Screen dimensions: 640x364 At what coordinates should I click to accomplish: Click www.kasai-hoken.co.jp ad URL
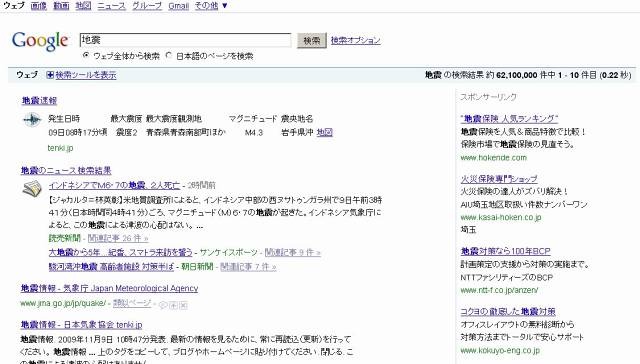pyautogui.click(x=501, y=217)
